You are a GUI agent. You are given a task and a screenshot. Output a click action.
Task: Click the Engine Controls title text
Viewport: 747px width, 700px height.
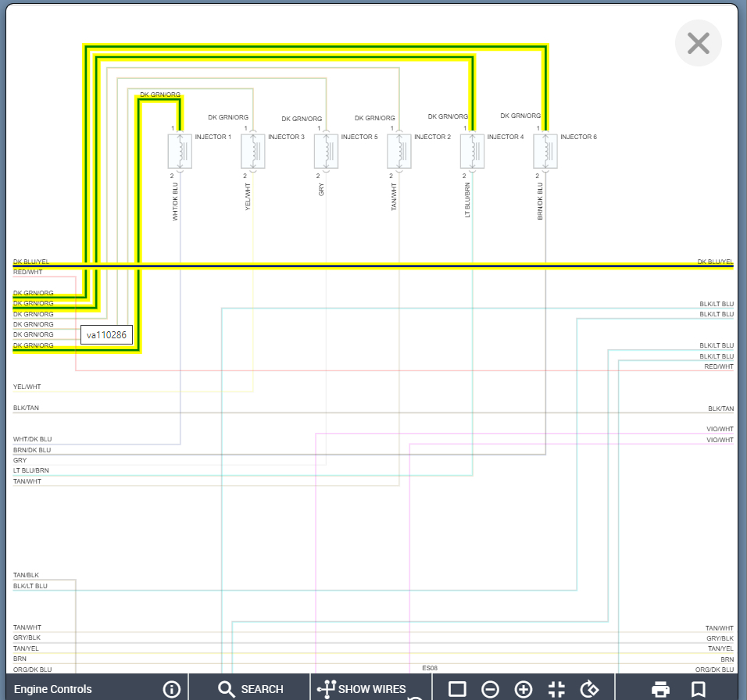(x=53, y=689)
